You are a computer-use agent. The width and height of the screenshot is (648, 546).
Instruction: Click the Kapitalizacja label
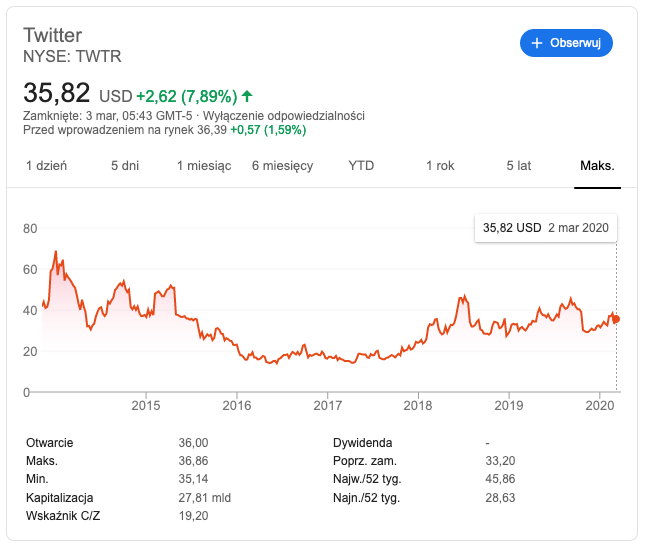coord(60,498)
